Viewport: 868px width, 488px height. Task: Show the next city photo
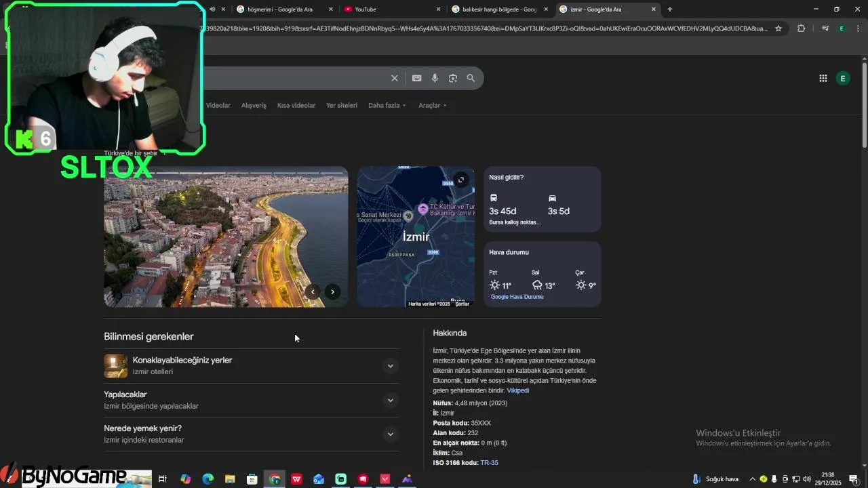[x=332, y=292]
